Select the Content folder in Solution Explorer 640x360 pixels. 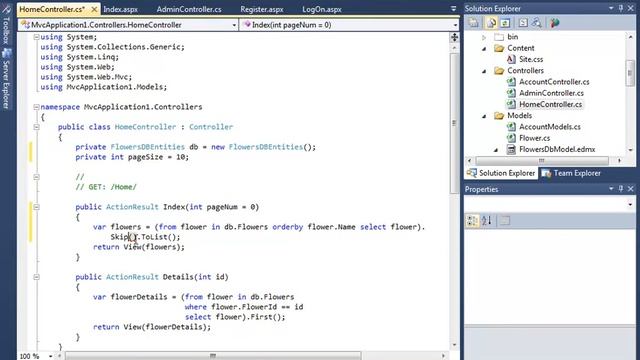point(520,49)
